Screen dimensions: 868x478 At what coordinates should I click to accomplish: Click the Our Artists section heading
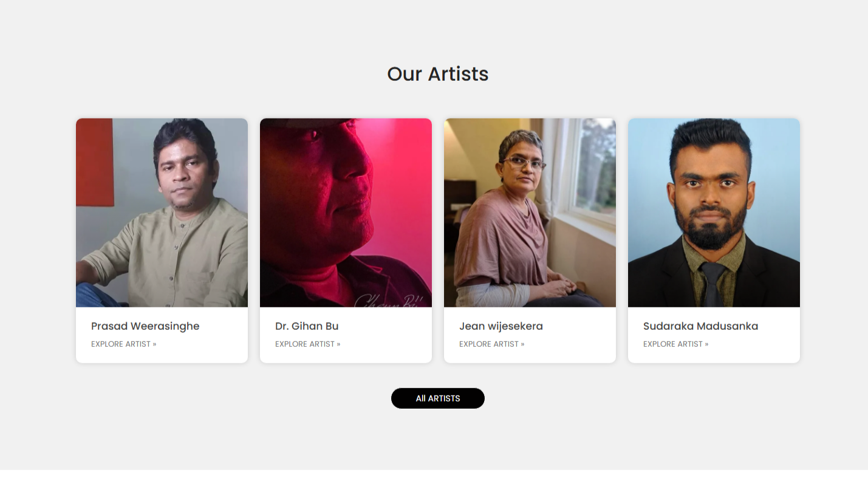437,74
